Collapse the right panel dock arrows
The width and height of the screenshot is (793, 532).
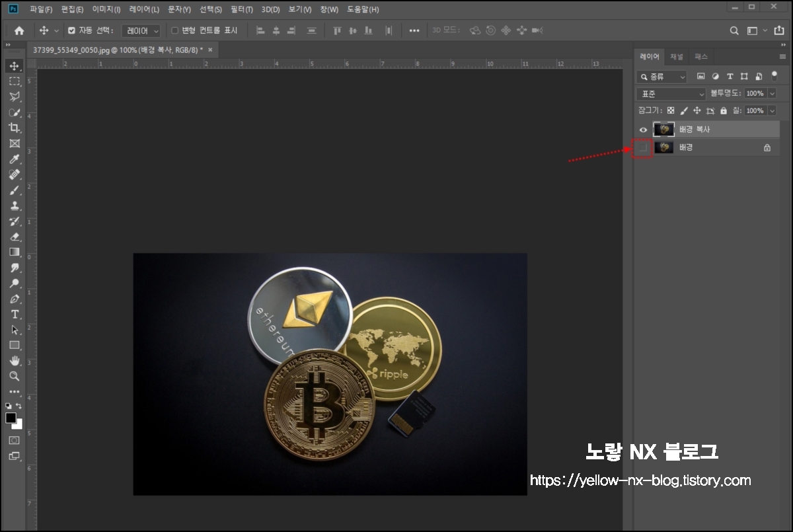point(785,45)
